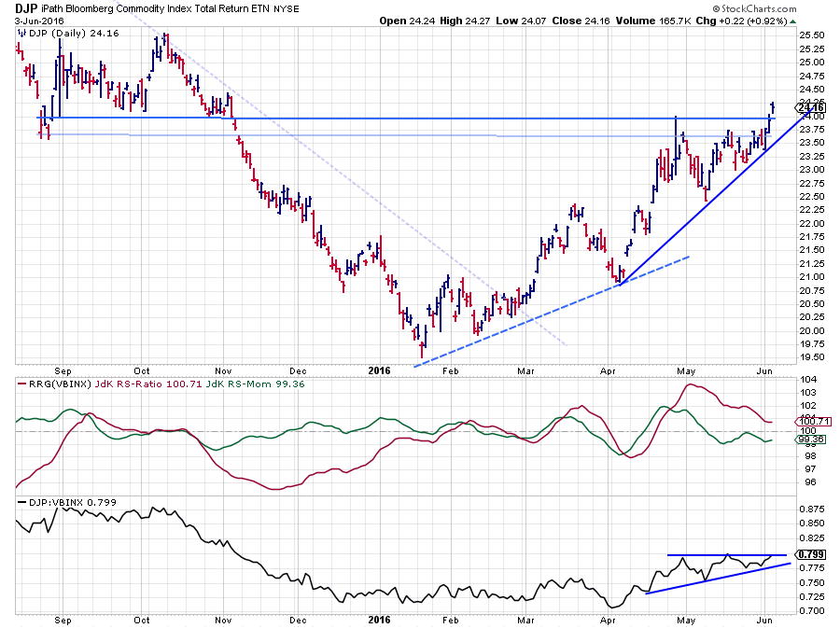Click the 2016 year marker below the price panel
Screen dimensions: 840x628
[x=378, y=370]
